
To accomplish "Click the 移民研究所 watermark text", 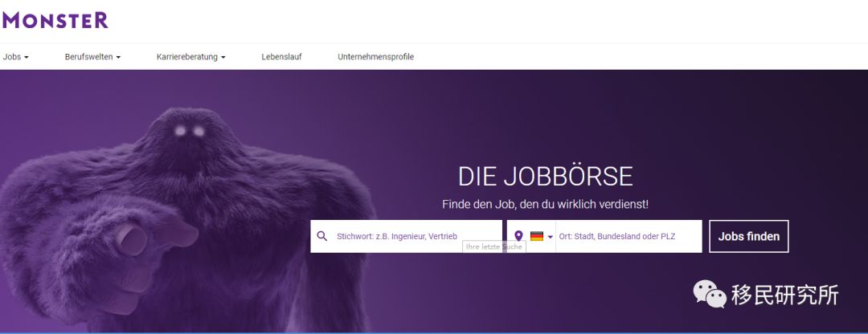I will coord(785,294).
